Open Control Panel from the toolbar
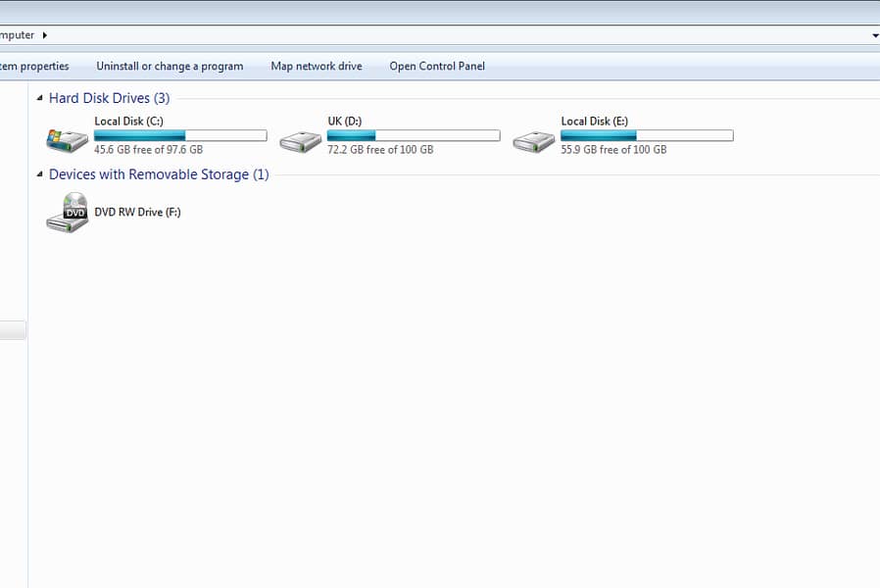Image resolution: width=880 pixels, height=588 pixels. click(437, 67)
